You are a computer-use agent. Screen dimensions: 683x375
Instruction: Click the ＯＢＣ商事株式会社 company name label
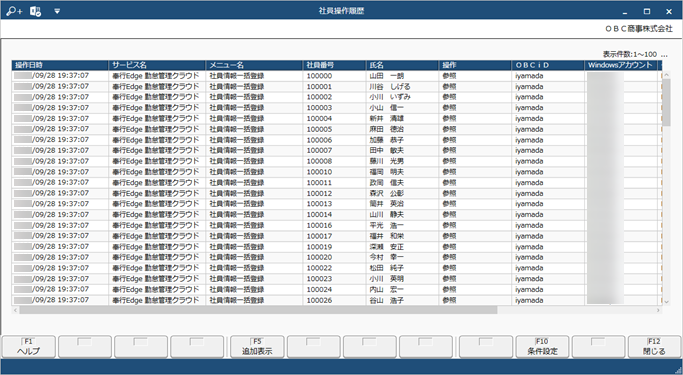click(x=639, y=29)
